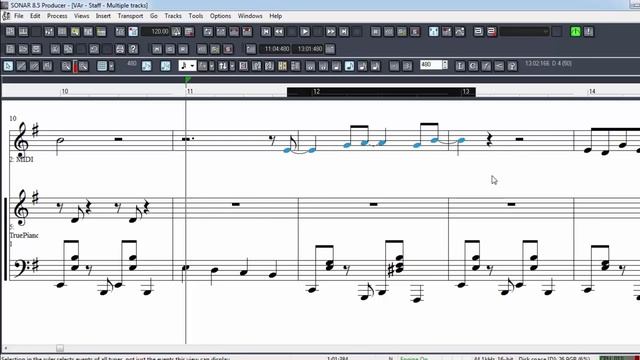Click the tempo field showing 120.00
This screenshot has height=360, width=640.
tap(156, 31)
